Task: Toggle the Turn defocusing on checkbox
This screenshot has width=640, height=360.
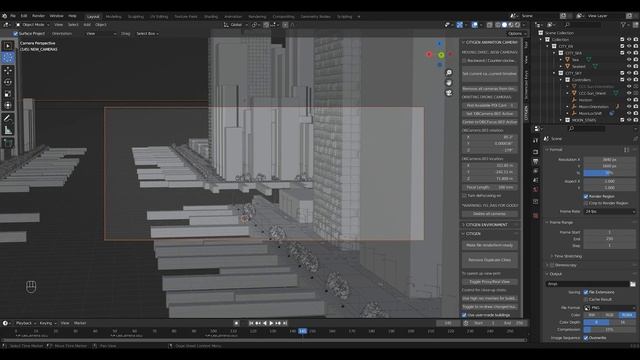Action: [464, 196]
